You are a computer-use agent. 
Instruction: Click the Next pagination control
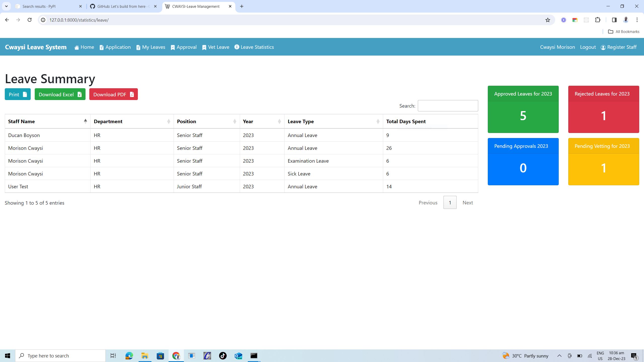click(x=467, y=202)
